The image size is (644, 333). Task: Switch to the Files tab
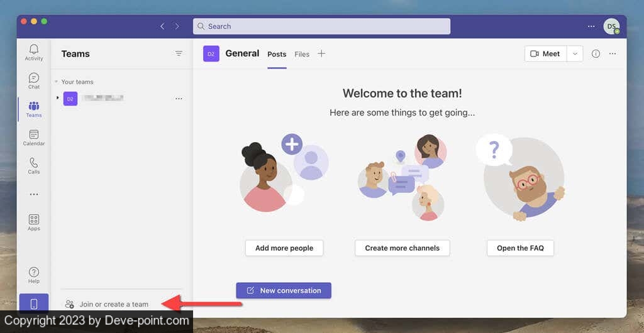[x=302, y=55]
